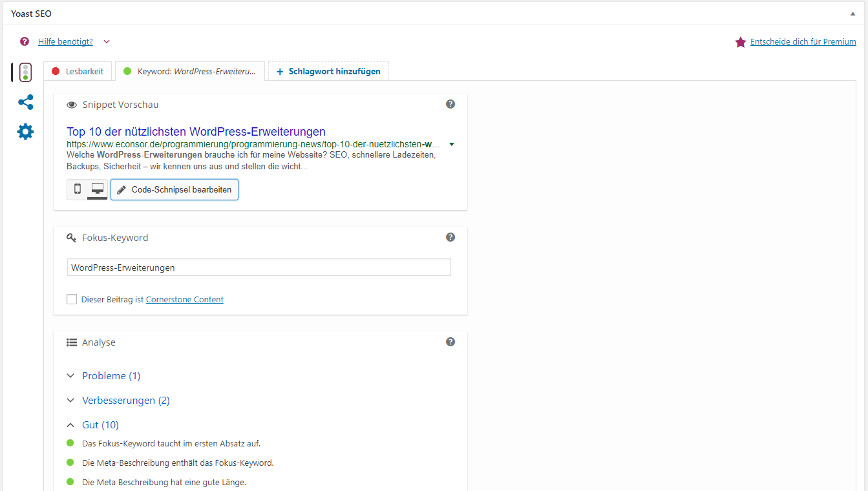Click the Fokus-Keyword help question mark
Screen dimensions: 868x491
point(450,237)
